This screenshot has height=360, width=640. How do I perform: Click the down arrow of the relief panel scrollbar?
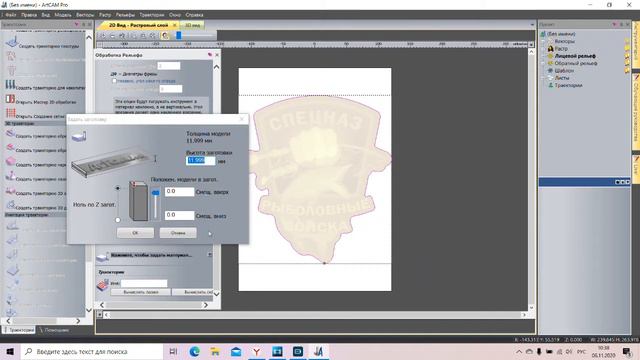tap(216, 293)
